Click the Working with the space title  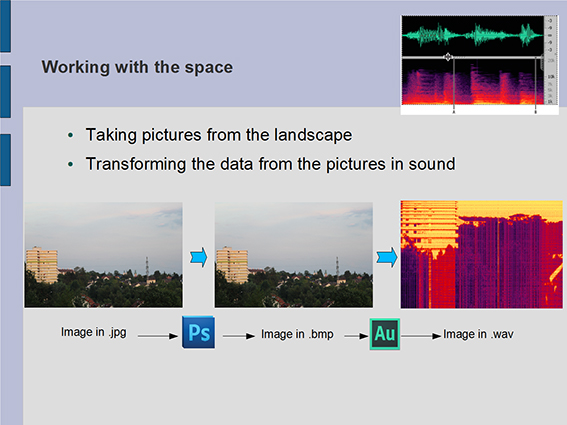137,67
